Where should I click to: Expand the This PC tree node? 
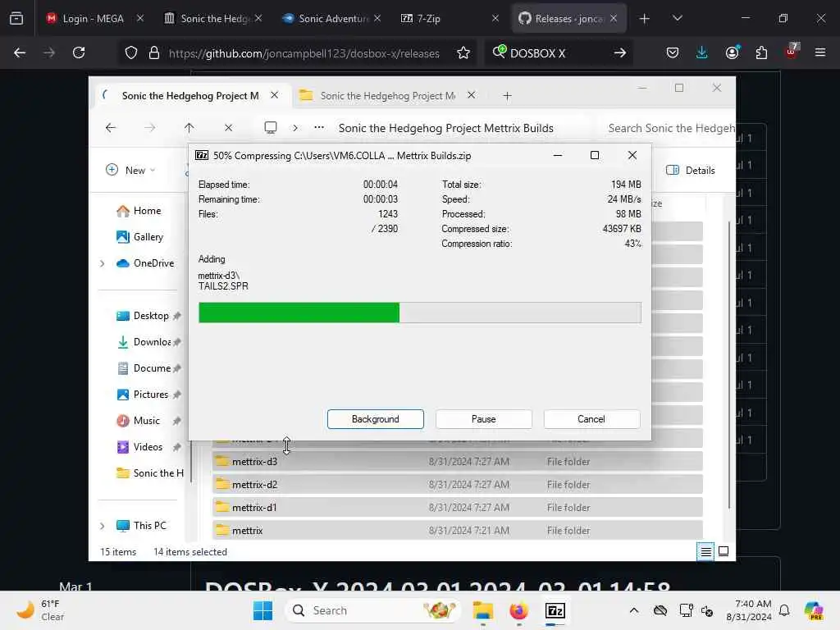[102, 526]
